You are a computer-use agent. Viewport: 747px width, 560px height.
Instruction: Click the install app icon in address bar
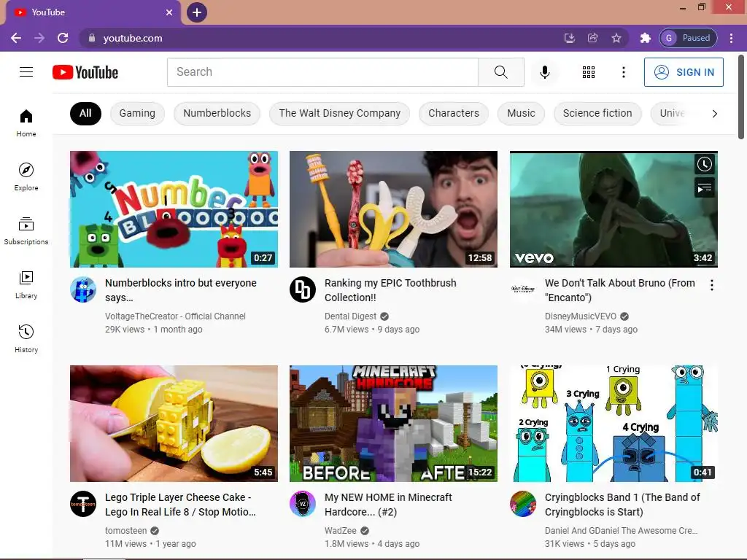click(x=569, y=38)
